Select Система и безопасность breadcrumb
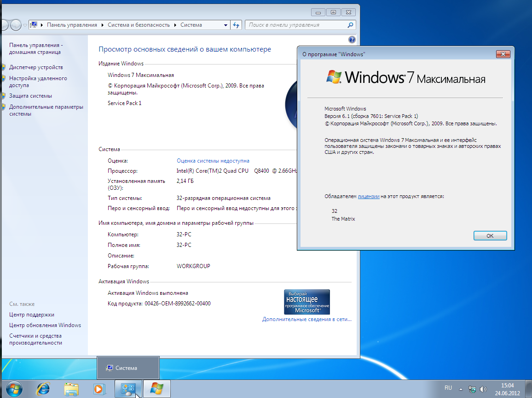Viewport: 532px width, 398px height. coord(139,25)
